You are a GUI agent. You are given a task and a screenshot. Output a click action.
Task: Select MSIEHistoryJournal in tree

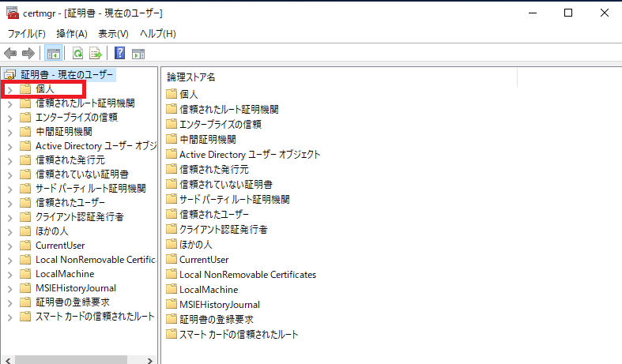76,288
